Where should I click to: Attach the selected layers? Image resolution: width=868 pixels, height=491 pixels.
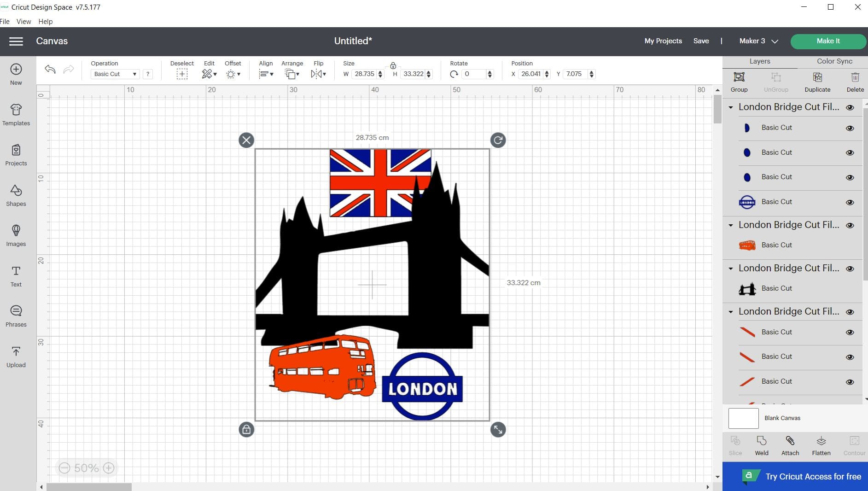[x=790, y=446]
